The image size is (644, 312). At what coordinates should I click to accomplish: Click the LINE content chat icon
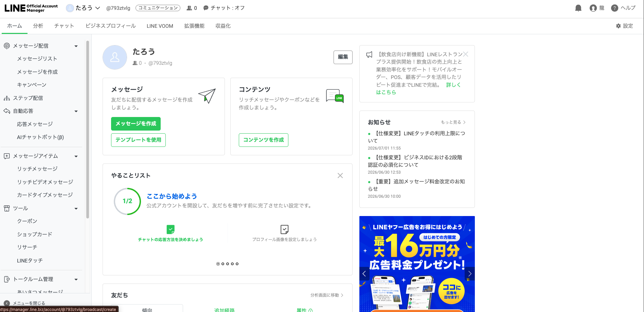(x=335, y=96)
